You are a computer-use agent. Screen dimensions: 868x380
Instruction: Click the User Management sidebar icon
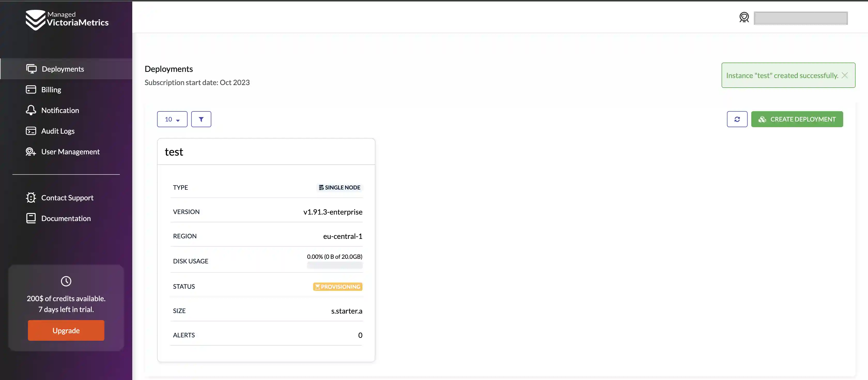pyautogui.click(x=30, y=151)
